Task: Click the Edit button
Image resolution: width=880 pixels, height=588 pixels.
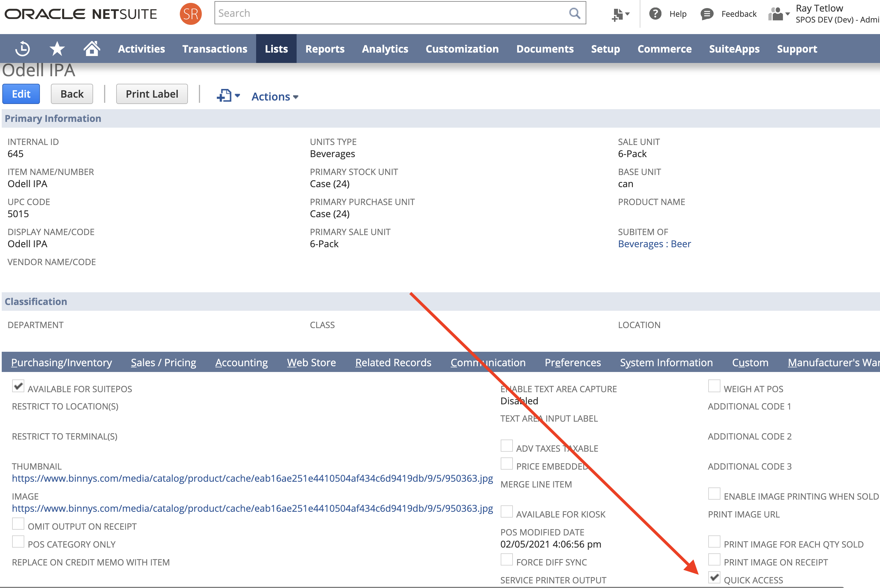Action: point(21,94)
